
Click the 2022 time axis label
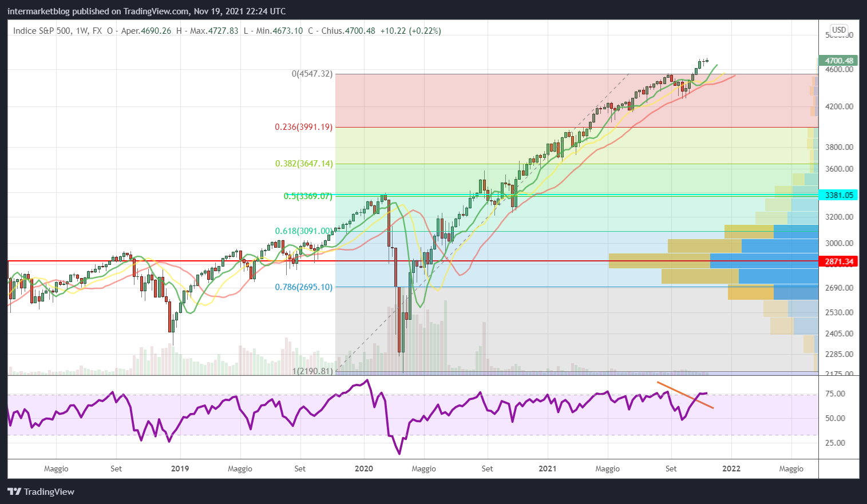[731, 469]
